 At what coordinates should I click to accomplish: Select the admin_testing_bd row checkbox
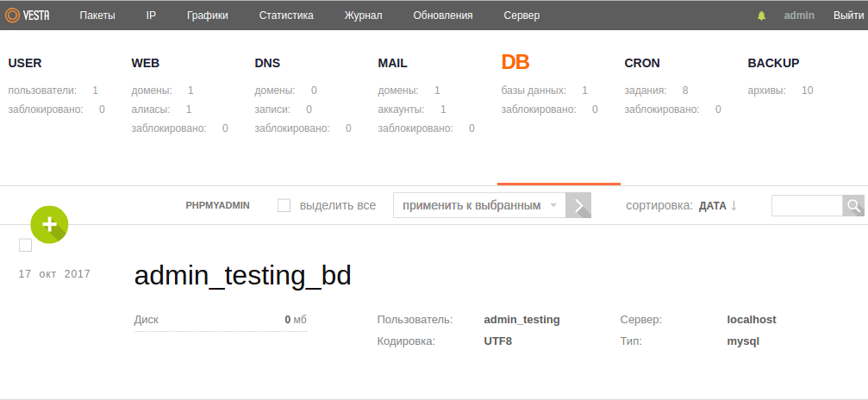25,246
